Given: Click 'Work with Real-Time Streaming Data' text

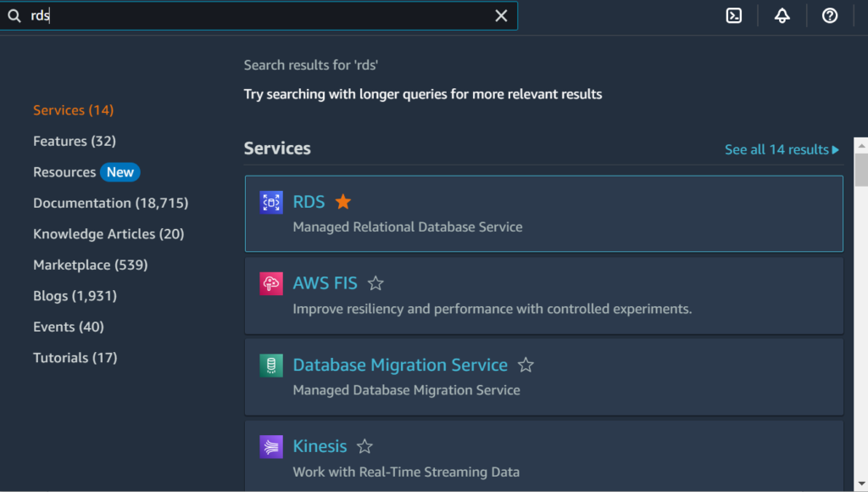Looking at the screenshot, I should pyautogui.click(x=406, y=472).
